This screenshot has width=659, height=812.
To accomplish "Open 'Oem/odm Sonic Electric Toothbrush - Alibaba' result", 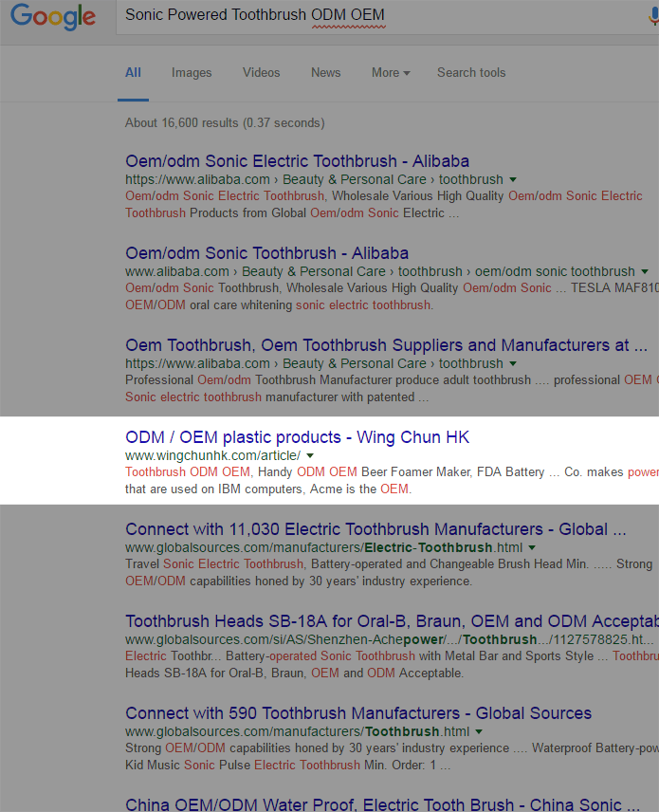I will tap(297, 161).
